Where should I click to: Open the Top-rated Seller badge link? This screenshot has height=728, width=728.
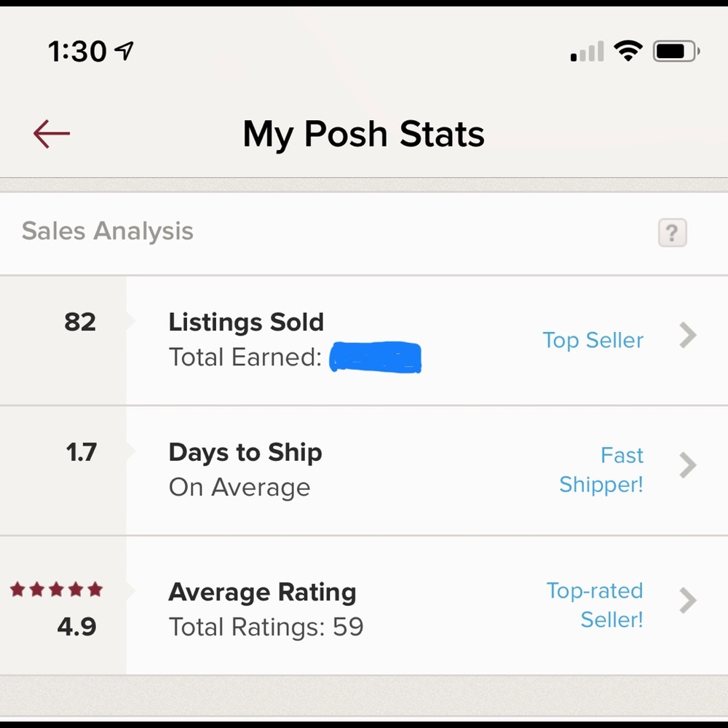coord(595,605)
